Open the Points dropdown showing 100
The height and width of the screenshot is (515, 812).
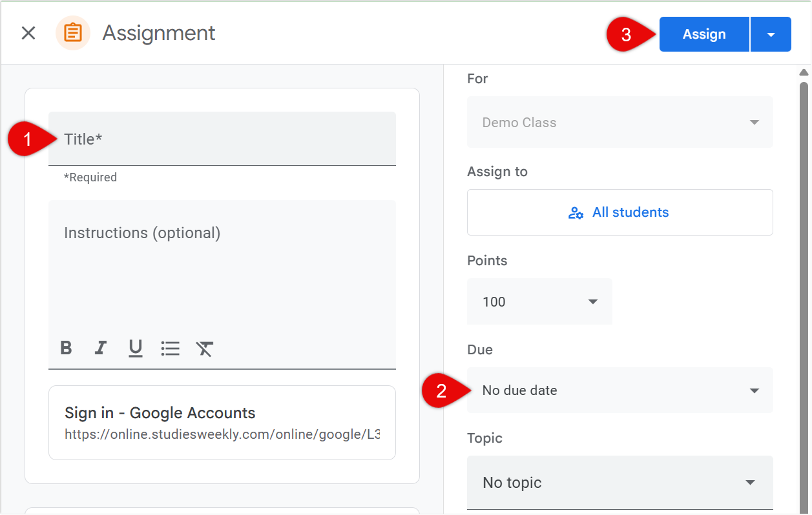539,301
